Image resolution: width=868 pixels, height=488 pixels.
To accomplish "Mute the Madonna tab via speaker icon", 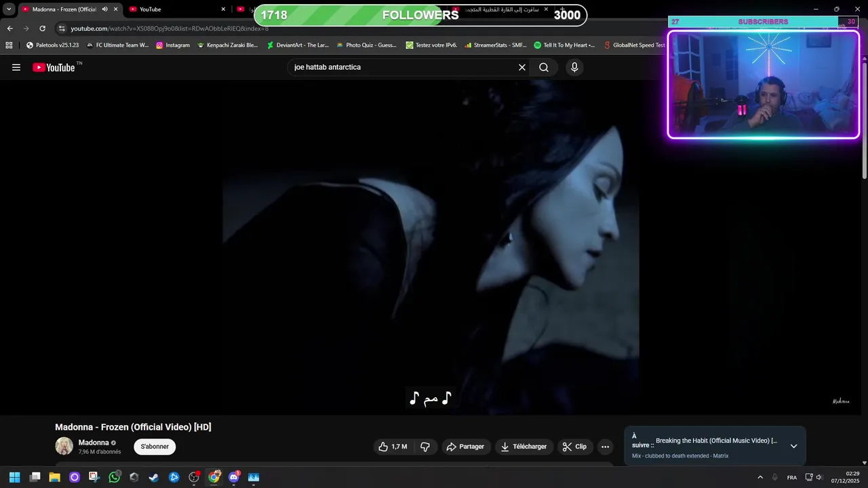I will pos(104,9).
